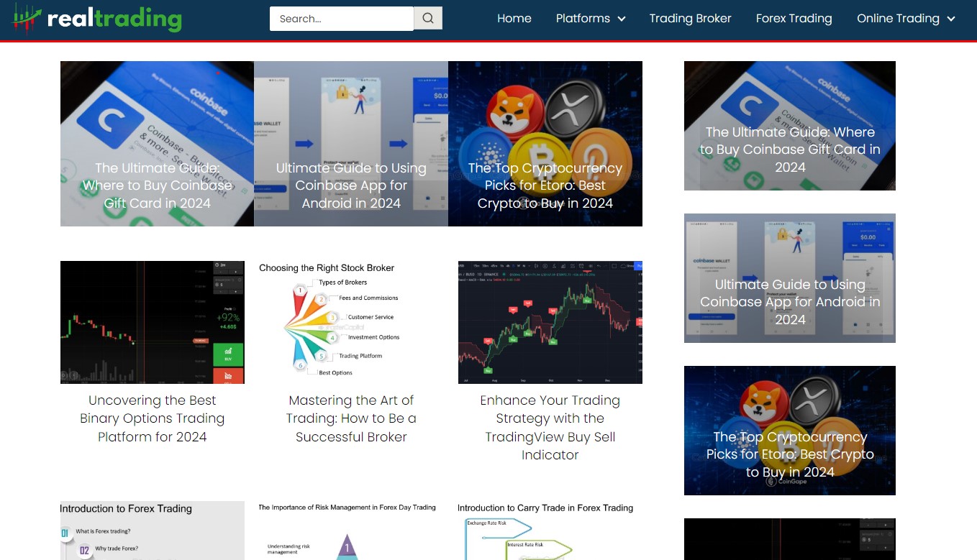The height and width of the screenshot is (560, 977).
Task: Click the Introduction to Carry Trade image
Action: tap(550, 531)
